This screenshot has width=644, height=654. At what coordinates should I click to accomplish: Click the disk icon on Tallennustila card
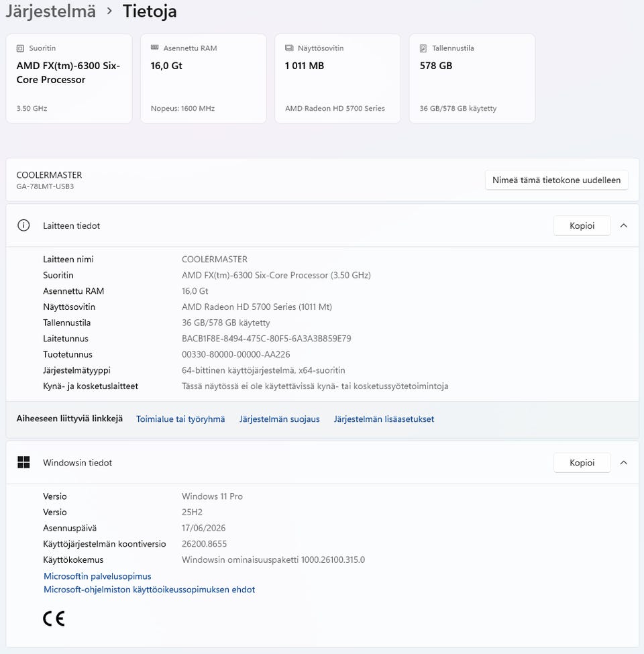coord(423,48)
